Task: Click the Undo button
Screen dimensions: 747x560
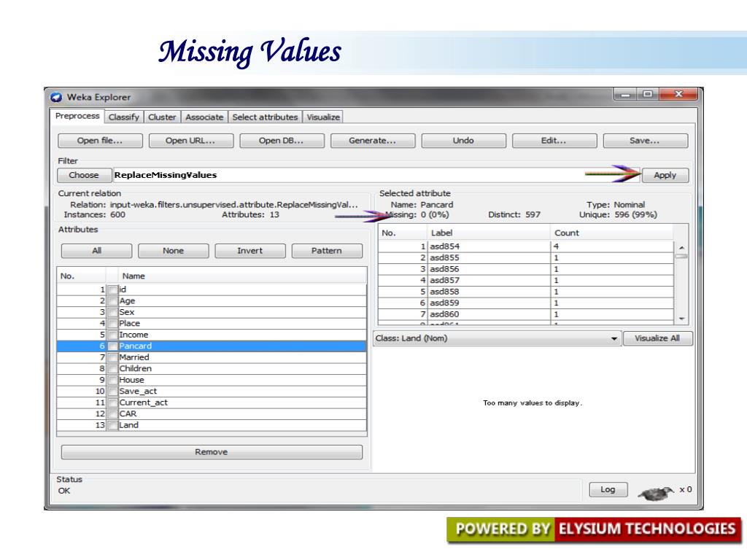Action: pos(463,141)
